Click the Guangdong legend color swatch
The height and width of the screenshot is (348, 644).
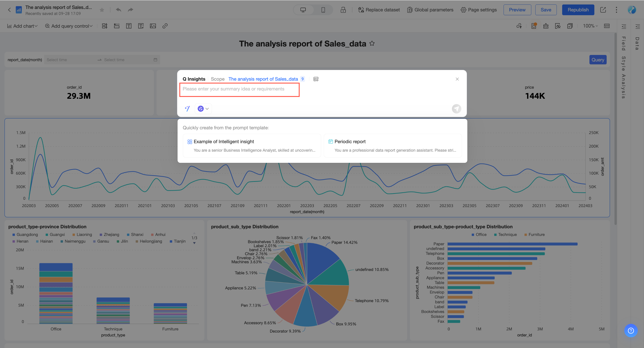[14, 235]
